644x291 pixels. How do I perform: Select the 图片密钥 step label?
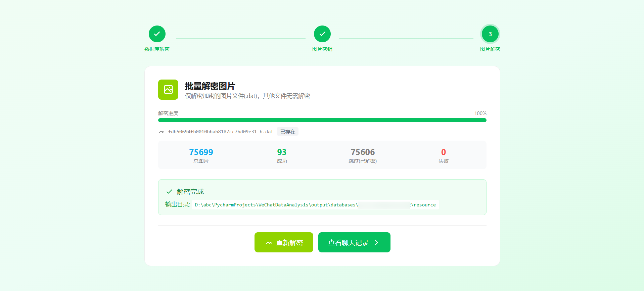pos(322,49)
